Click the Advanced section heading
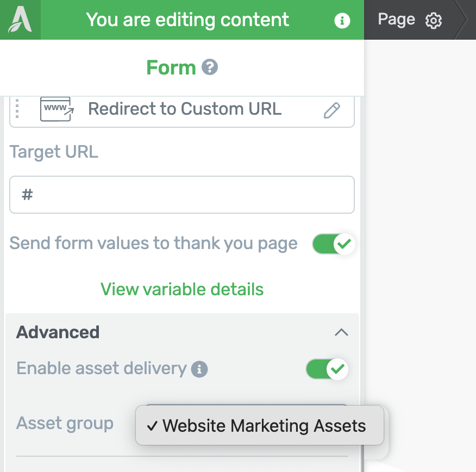Viewport: 476px width, 472px height. pos(58,332)
